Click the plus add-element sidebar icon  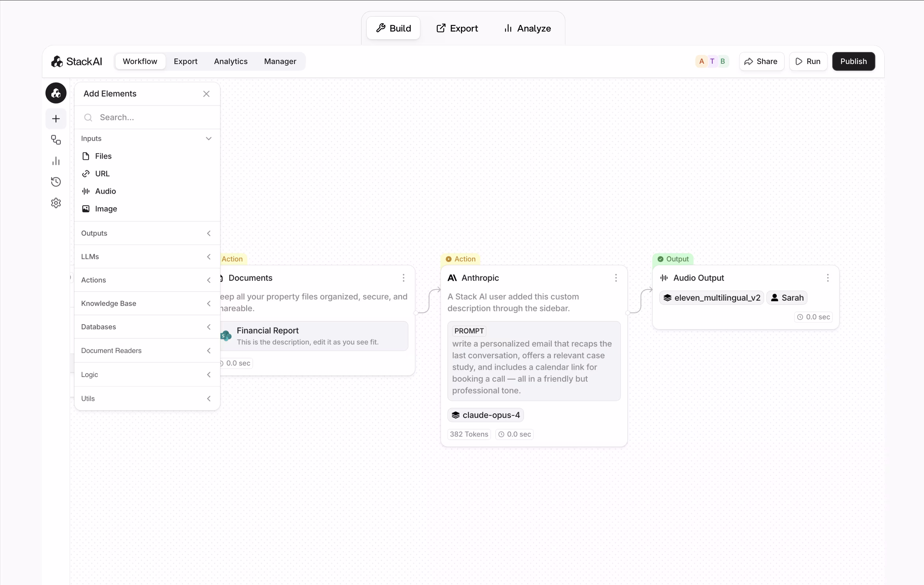(x=56, y=119)
